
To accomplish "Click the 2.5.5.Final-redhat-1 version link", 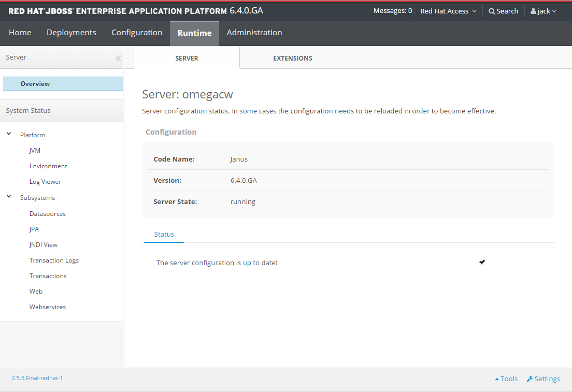I will (37, 378).
